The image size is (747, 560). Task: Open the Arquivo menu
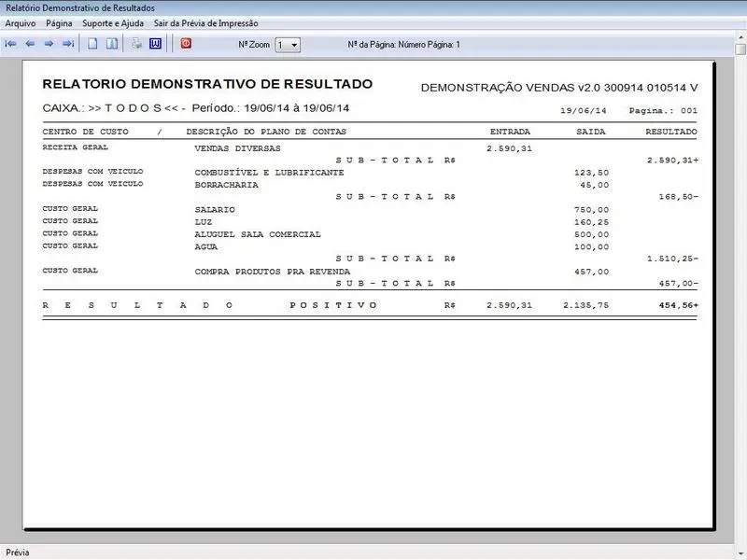(x=21, y=23)
